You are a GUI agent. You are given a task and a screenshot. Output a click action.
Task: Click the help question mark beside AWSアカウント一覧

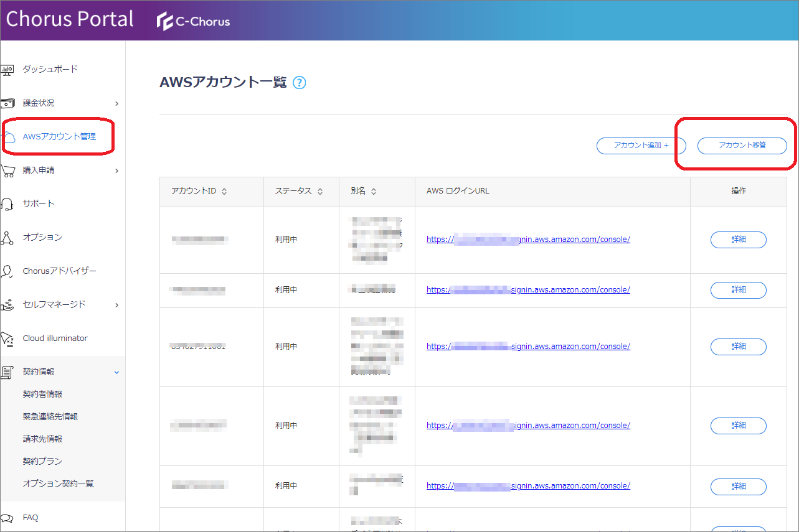[300, 83]
